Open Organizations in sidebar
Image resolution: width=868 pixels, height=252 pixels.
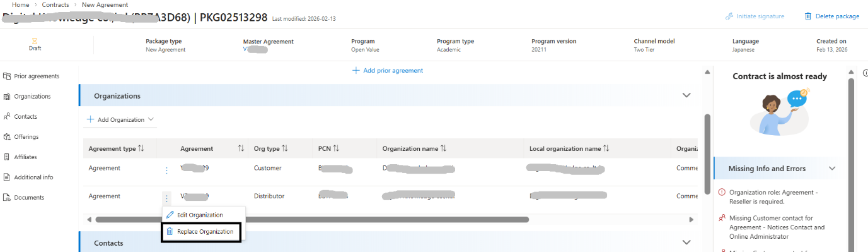tap(27, 96)
